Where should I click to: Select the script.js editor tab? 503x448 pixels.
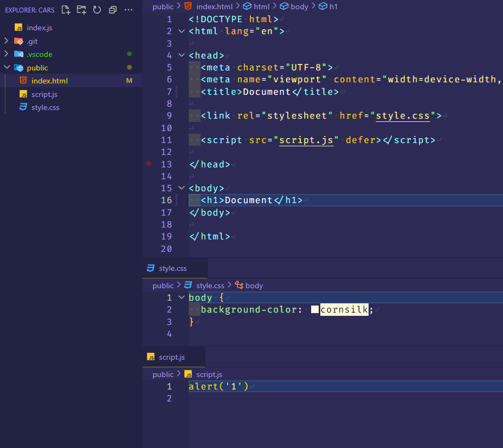[x=173, y=357]
